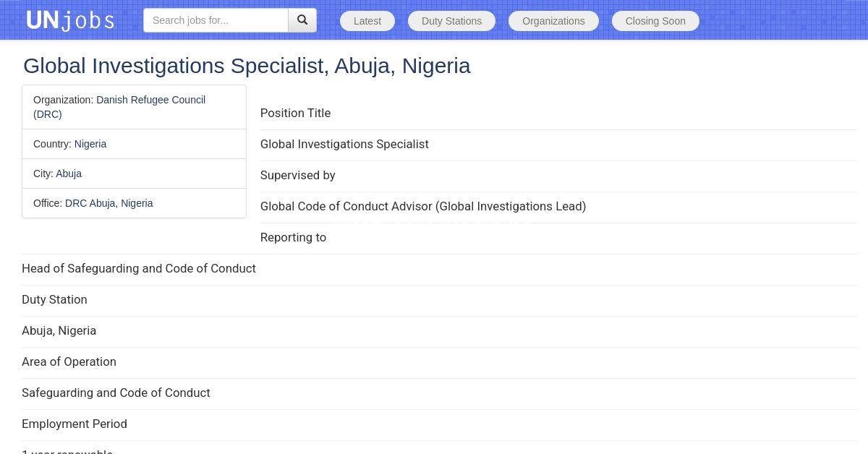Follow the Nigeria country link
This screenshot has height=454, width=868.
(x=90, y=144)
